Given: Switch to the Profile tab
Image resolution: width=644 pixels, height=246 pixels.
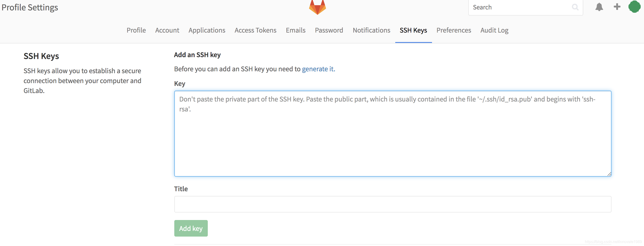Looking at the screenshot, I should pos(136,30).
